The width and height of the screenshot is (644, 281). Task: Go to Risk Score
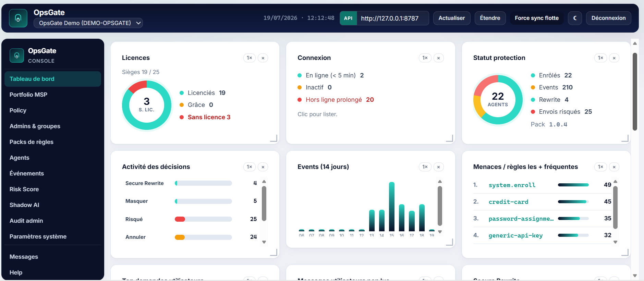[x=53, y=189]
